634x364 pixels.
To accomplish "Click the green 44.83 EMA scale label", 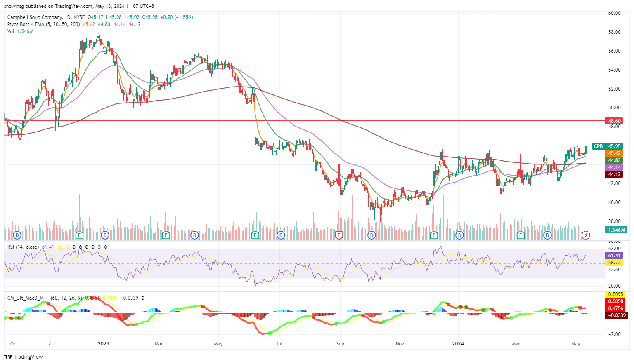I will coord(614,160).
